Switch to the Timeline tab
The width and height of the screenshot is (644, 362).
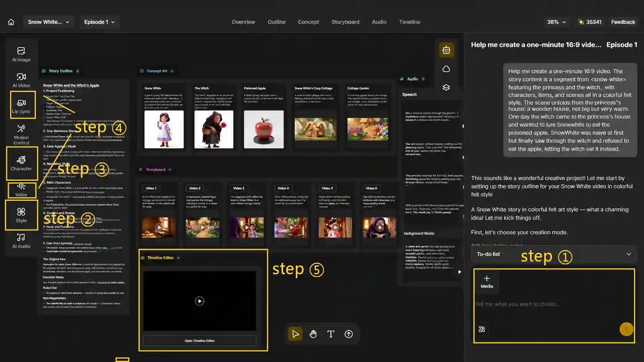409,22
